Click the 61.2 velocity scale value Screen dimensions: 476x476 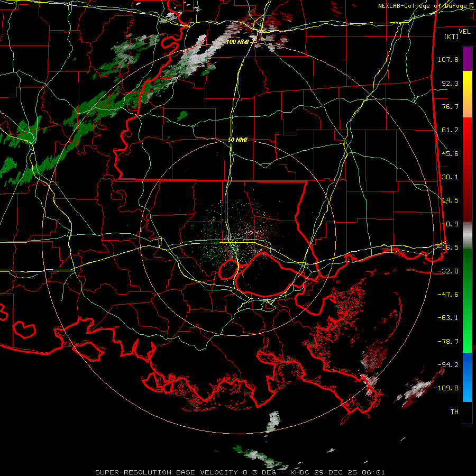pos(450,130)
